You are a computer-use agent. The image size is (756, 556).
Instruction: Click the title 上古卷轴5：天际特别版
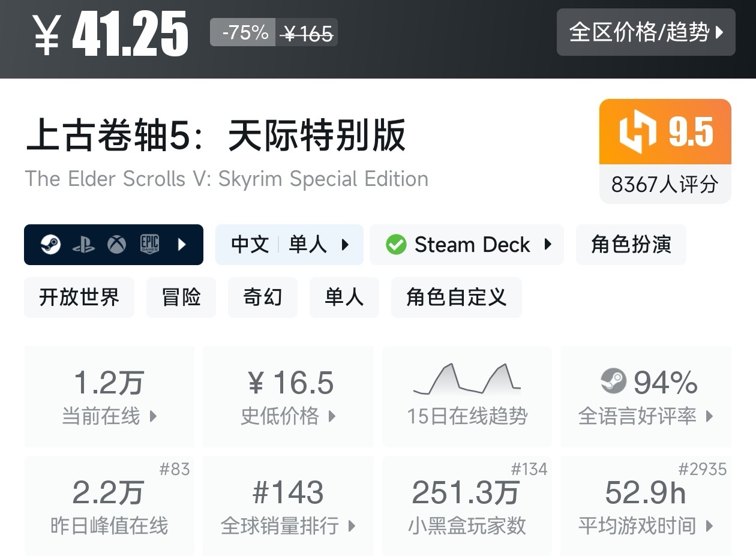(x=216, y=135)
